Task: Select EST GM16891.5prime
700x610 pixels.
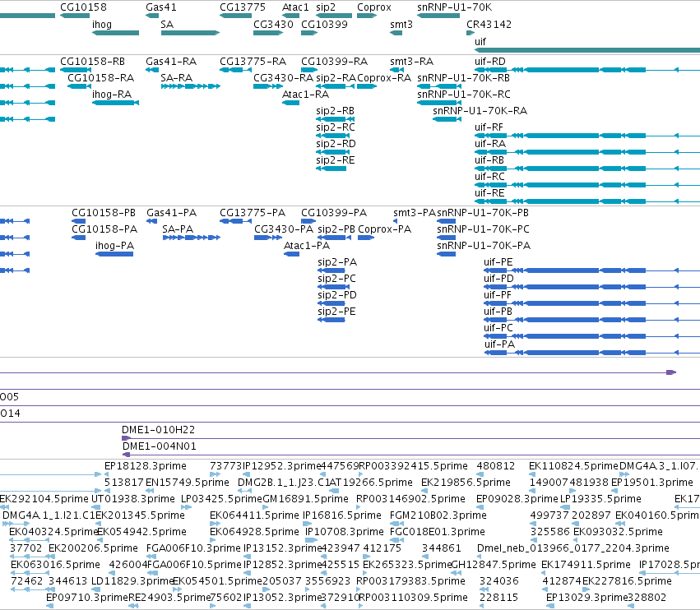Action: click(x=266, y=507)
